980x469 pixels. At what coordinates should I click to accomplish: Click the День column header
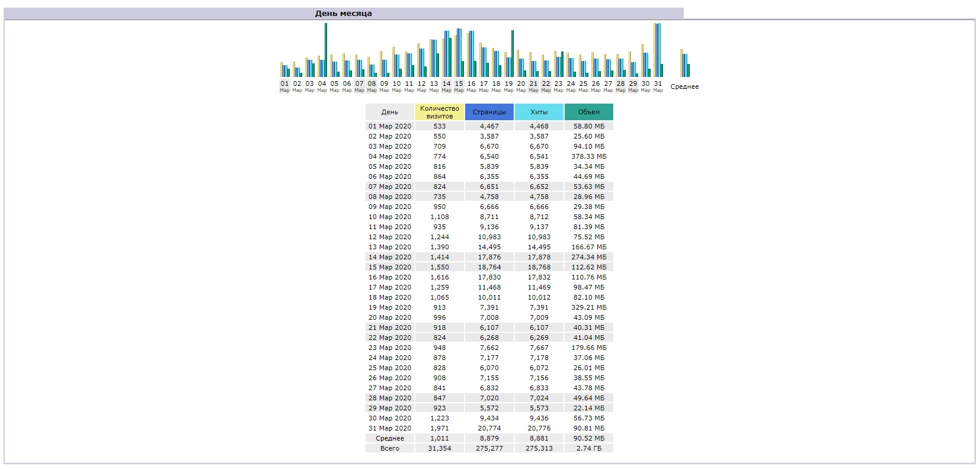click(x=389, y=112)
